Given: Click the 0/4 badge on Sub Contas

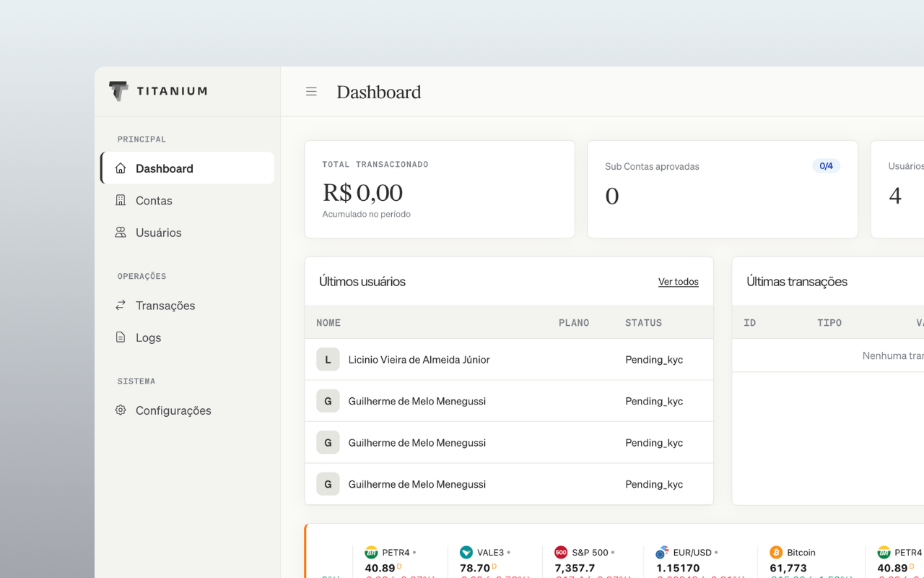Looking at the screenshot, I should [x=827, y=166].
